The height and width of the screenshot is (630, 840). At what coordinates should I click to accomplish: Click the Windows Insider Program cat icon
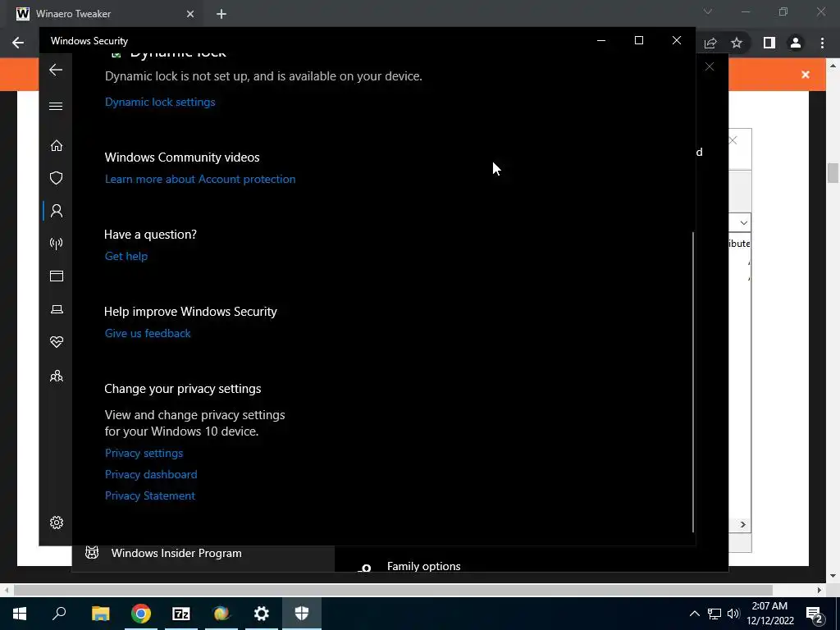pos(92,552)
